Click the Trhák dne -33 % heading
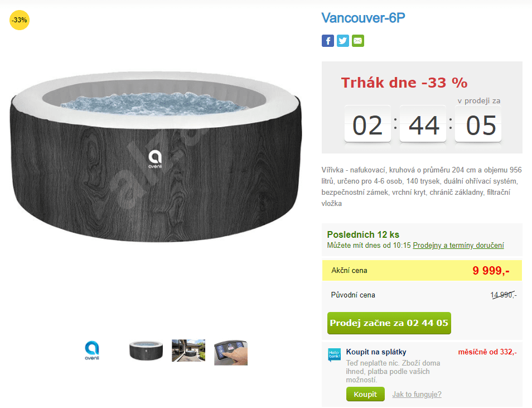Viewport: 532px width, 408px height. (404, 83)
